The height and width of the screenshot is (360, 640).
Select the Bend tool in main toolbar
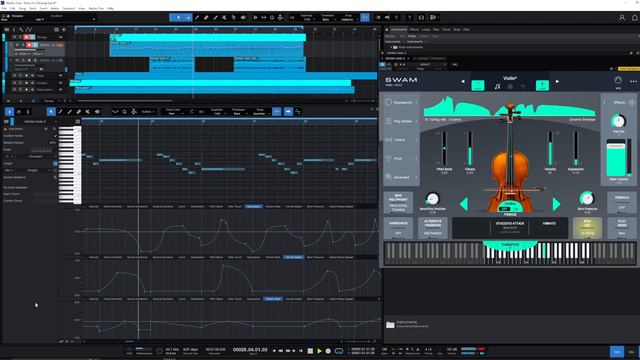pos(234,18)
